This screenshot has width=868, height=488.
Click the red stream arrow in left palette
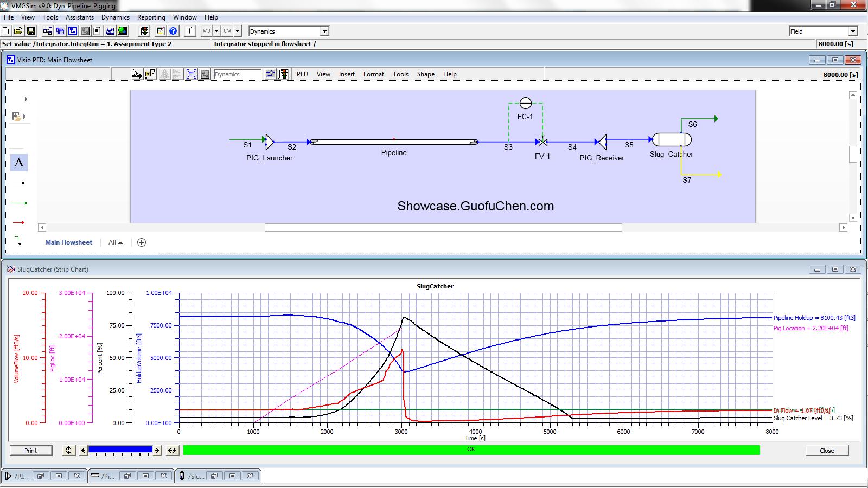click(19, 222)
